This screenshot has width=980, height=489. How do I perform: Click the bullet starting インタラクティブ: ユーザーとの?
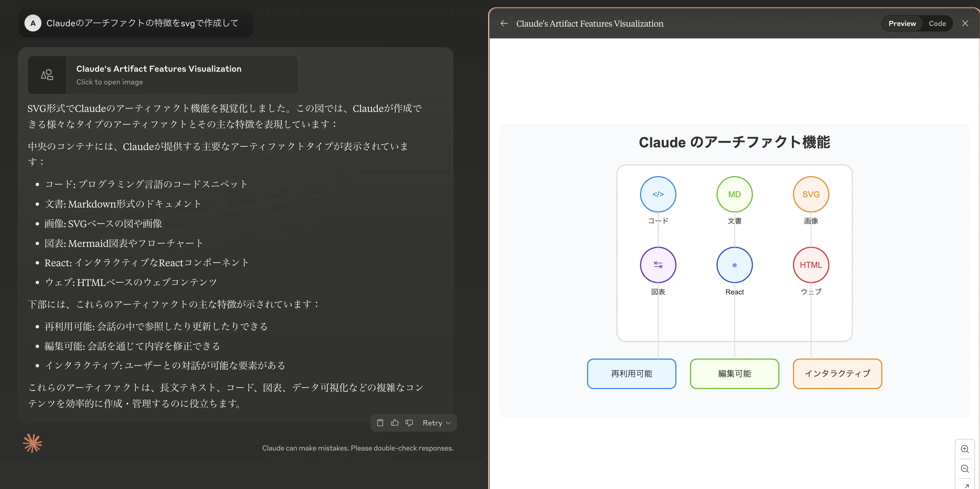(165, 366)
